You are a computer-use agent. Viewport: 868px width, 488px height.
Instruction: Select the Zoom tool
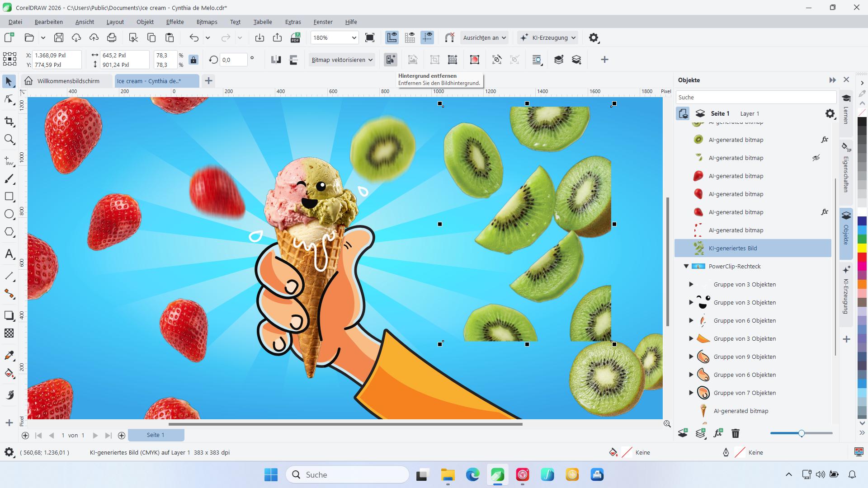click(9, 139)
